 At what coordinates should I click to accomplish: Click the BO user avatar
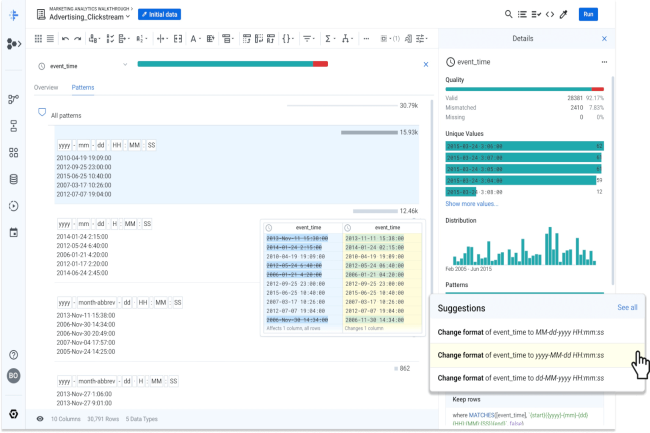point(14,376)
